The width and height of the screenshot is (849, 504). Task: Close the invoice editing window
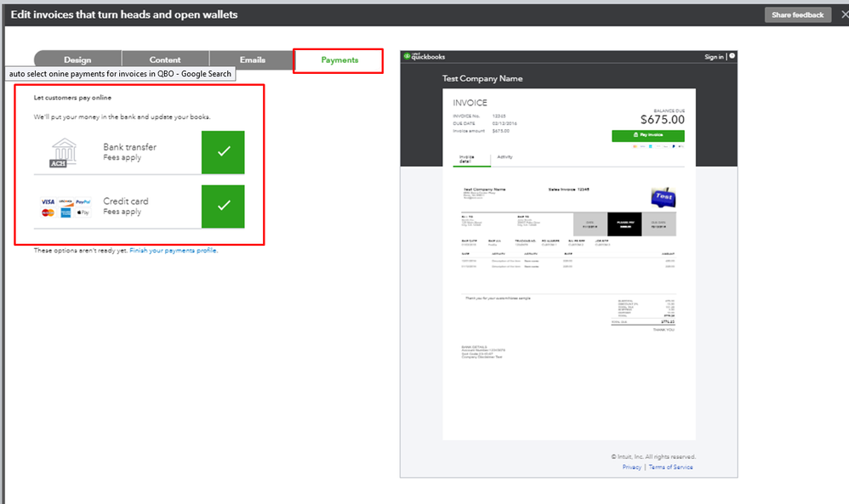[844, 14]
